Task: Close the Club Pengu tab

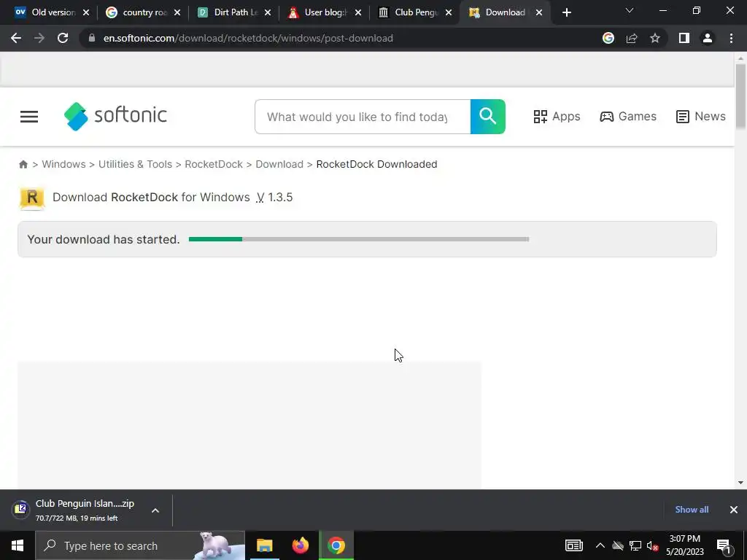Action: [x=449, y=12]
